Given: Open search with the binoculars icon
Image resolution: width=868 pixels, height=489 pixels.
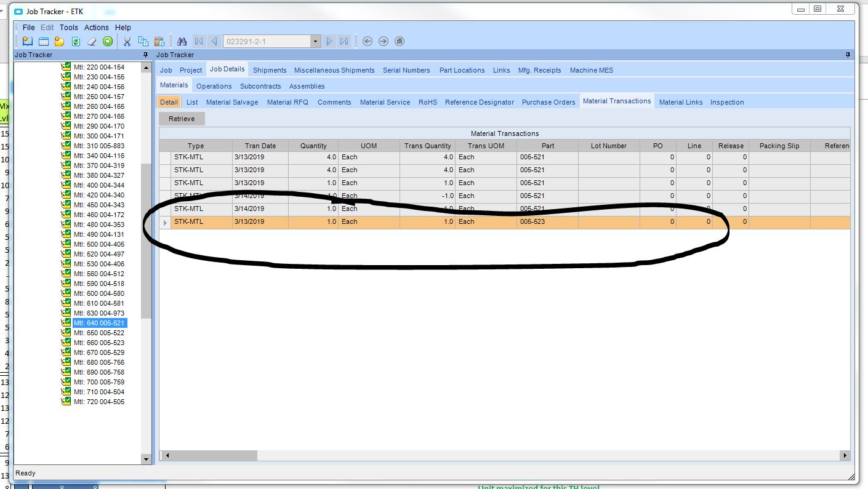Looking at the screenshot, I should click(182, 41).
